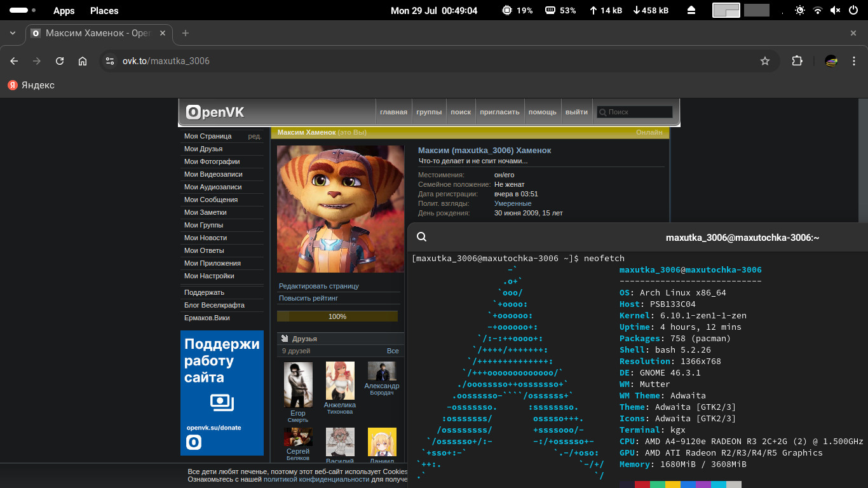Viewport: 868px width, 488px height.
Task: Open the Wi-Fi indicator in system tray
Action: click(818, 10)
